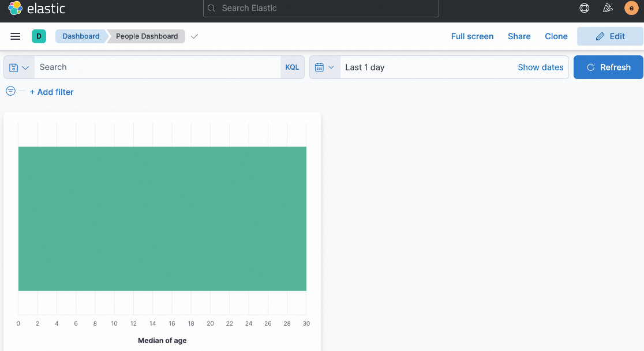Screen dimensions: 644x351
Task: Click the green Median of age bar
Action: (x=162, y=219)
